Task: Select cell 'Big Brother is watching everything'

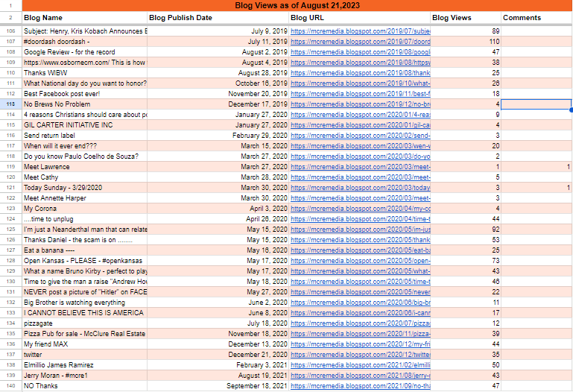Action: click(x=84, y=303)
